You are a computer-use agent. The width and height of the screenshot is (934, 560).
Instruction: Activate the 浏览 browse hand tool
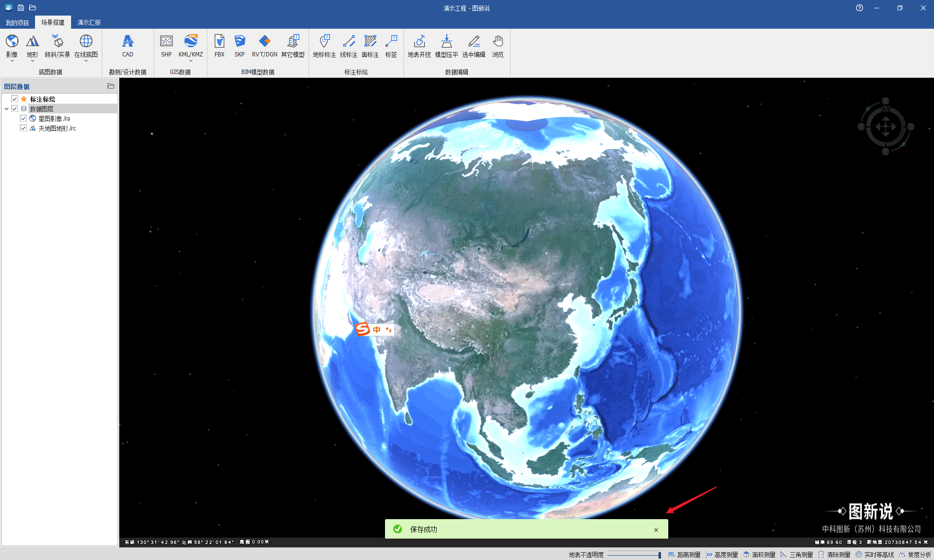pos(497,42)
